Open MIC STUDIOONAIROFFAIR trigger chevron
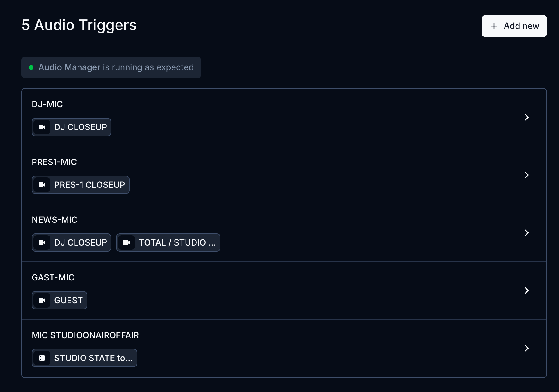Screen dimensions: 559x392 coord(527,348)
